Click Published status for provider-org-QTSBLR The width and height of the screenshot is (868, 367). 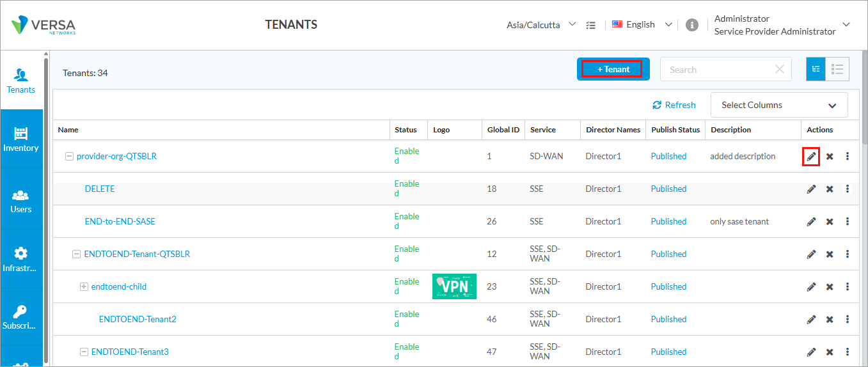668,156
